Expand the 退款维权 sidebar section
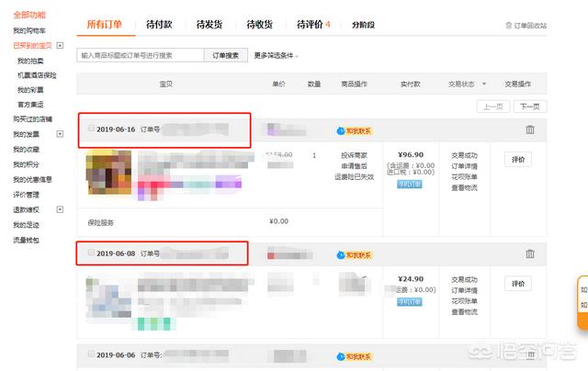This screenshot has width=588, height=371. click(60, 209)
